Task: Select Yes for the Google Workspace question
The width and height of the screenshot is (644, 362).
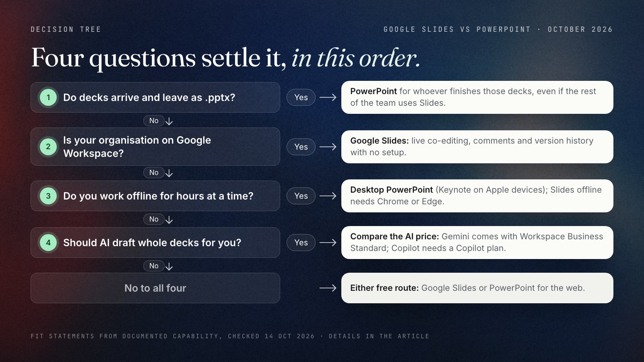Action: click(x=301, y=147)
